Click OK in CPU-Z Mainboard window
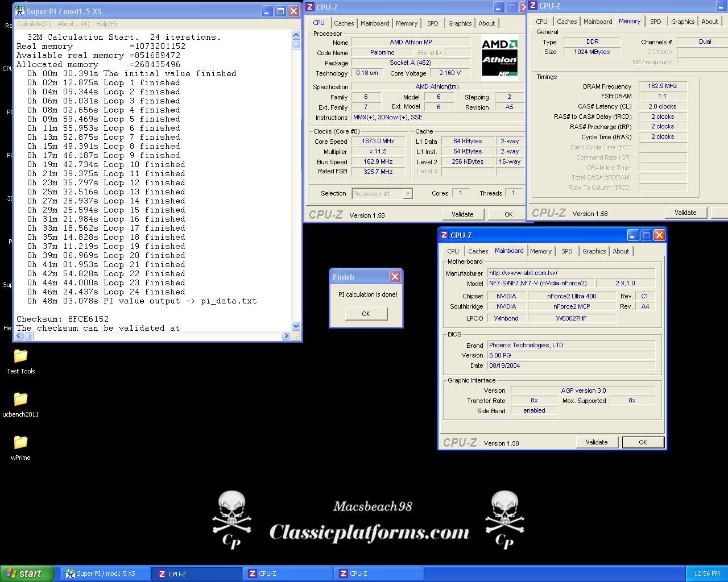 click(x=643, y=442)
